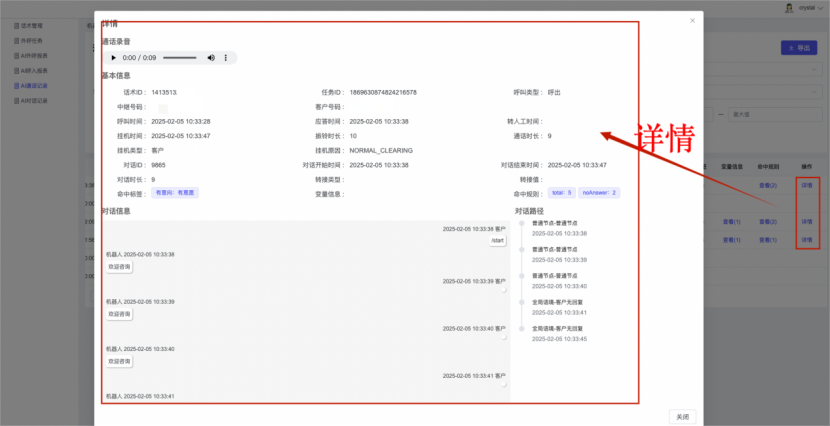Mute the call recording volume
The height and width of the screenshot is (426, 830).
coord(211,58)
